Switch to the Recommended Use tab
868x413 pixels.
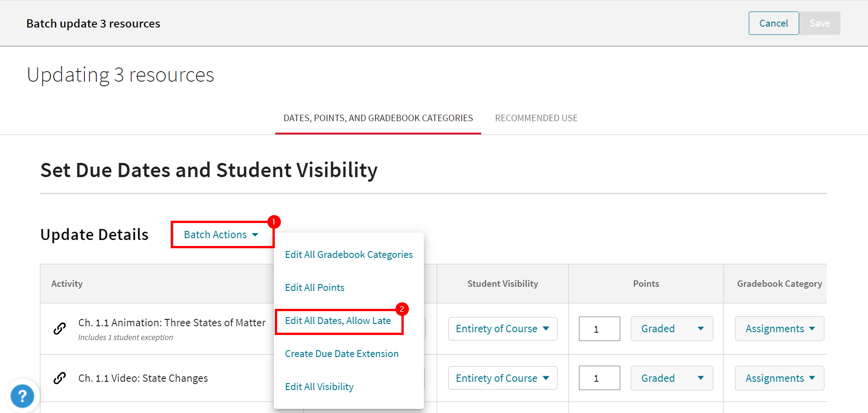click(536, 118)
